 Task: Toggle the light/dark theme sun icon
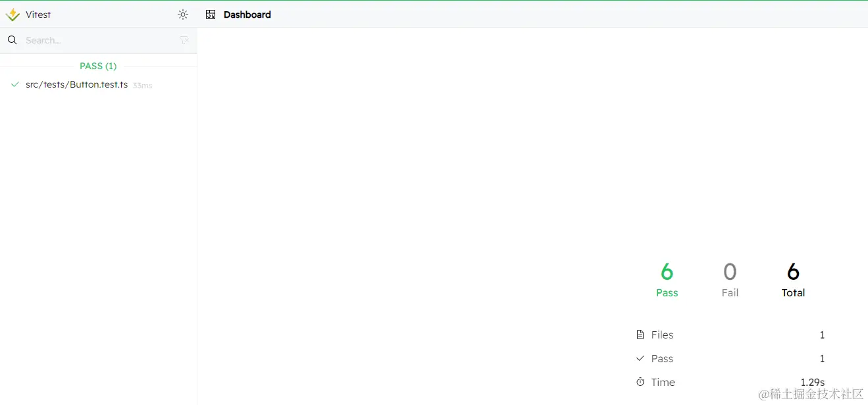(183, 14)
